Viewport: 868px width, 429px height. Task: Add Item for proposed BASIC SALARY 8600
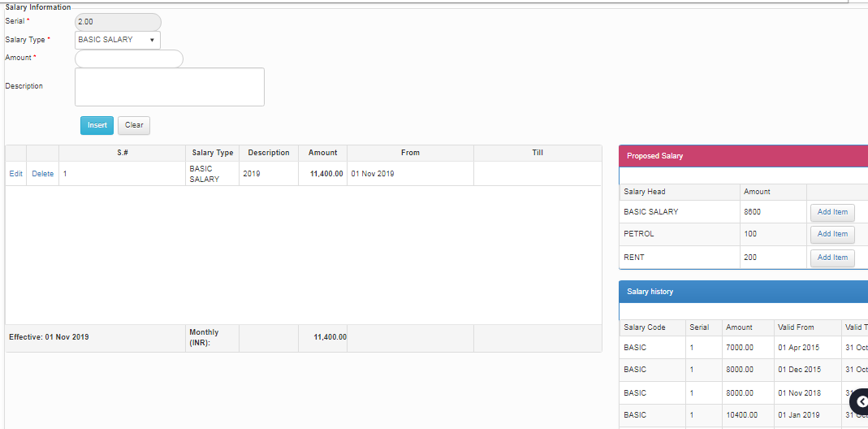[831, 212]
